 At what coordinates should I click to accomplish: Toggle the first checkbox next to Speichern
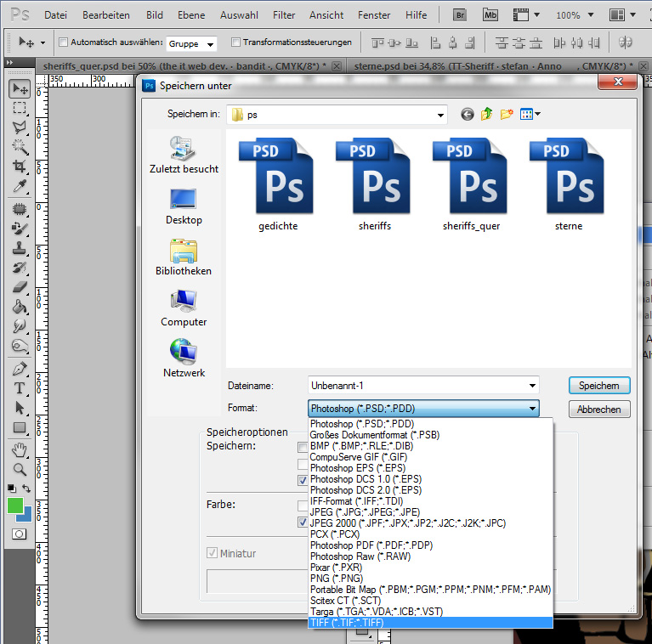pyautogui.click(x=303, y=448)
